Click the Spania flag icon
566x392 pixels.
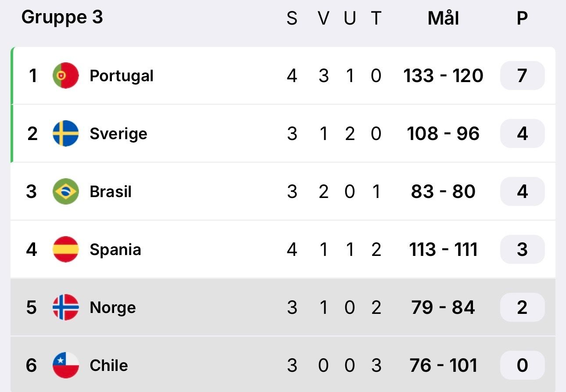[x=66, y=249]
